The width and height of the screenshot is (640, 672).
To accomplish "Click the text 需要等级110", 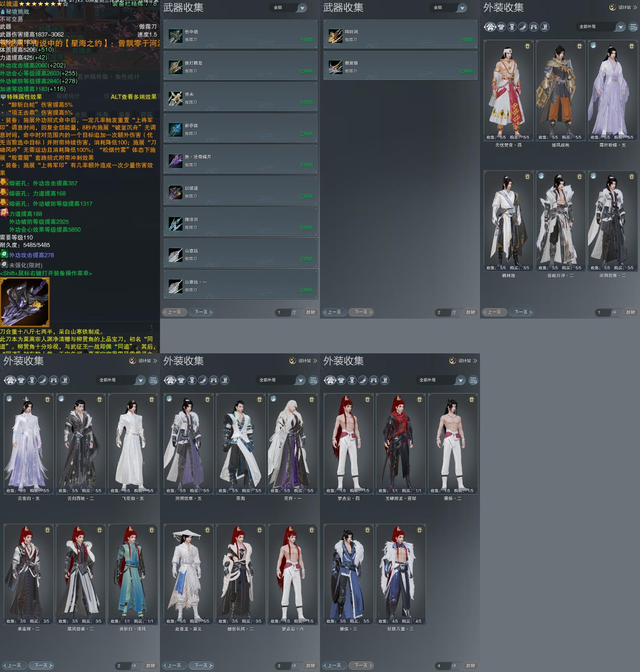I will (16, 237).
